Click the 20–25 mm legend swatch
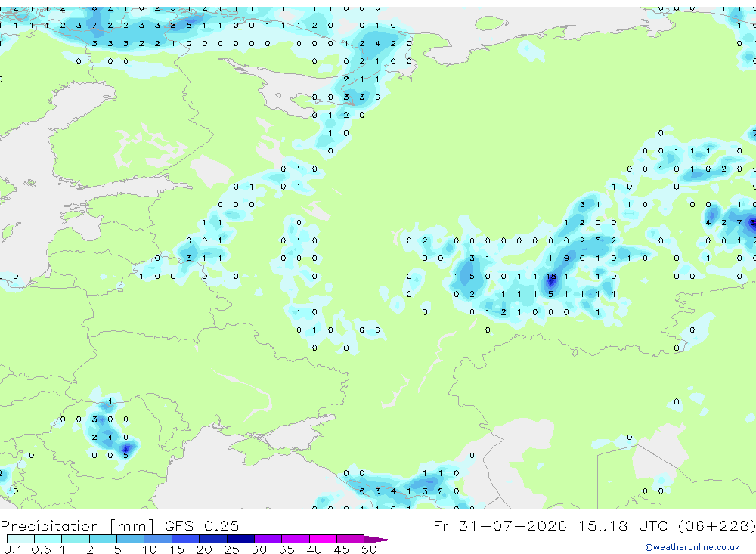Screen dimensions: 756x554 pos(213,539)
